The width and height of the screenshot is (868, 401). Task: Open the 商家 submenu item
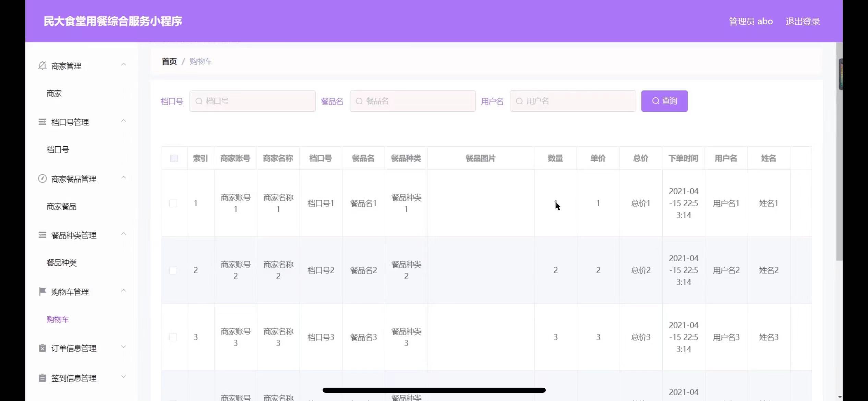(x=54, y=93)
